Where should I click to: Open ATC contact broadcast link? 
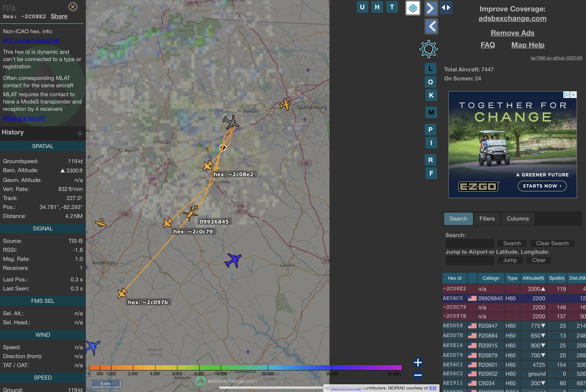point(32,40)
